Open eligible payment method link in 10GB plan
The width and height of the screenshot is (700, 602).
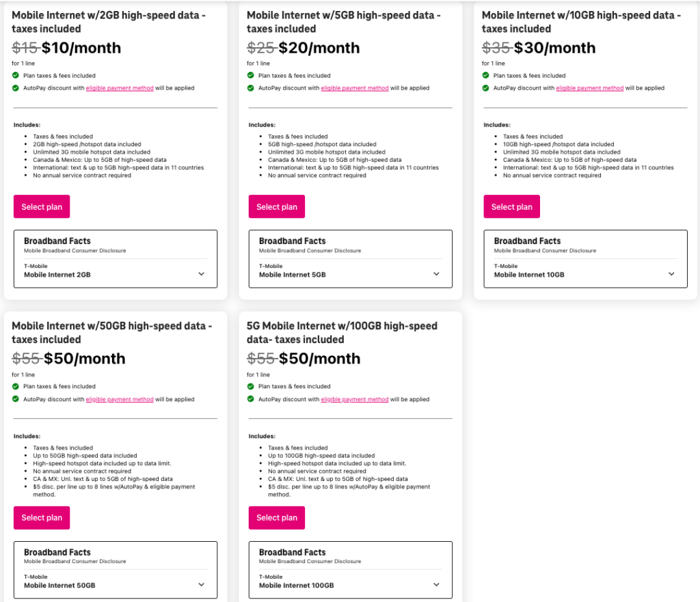tap(590, 88)
